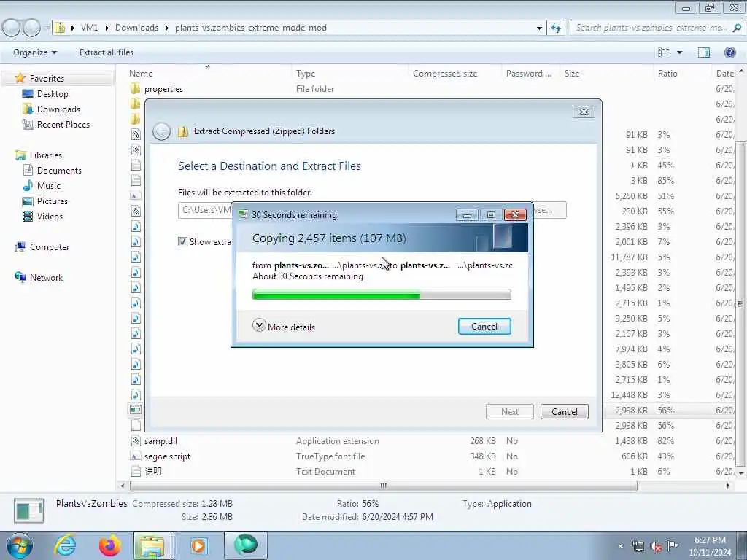Expand More details in copy dialog
The height and width of the screenshot is (560, 747).
(284, 327)
